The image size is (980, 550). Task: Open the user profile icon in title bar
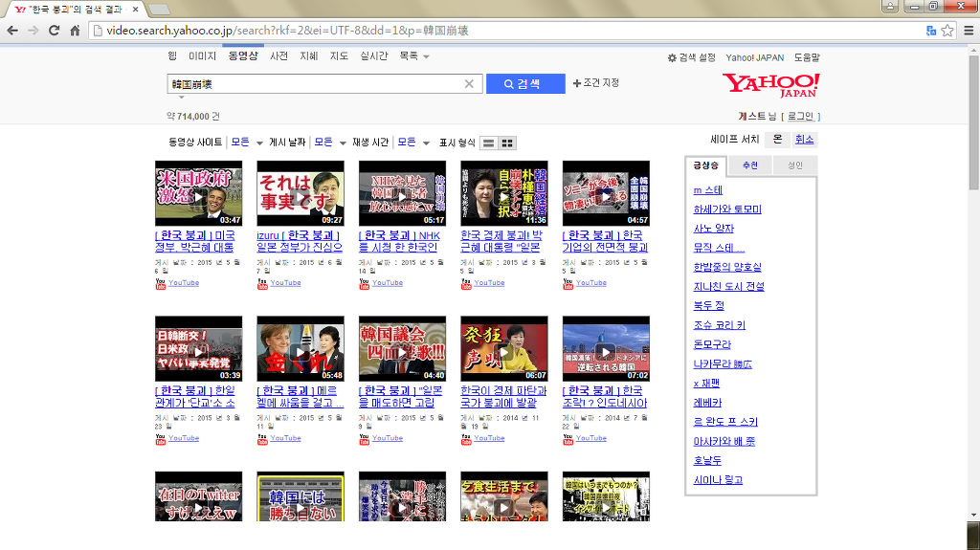[x=890, y=6]
